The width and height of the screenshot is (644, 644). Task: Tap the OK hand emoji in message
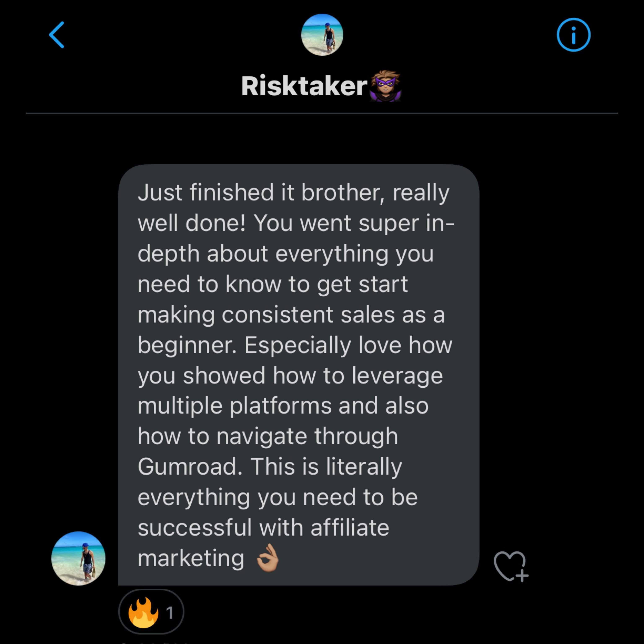pos(268,558)
